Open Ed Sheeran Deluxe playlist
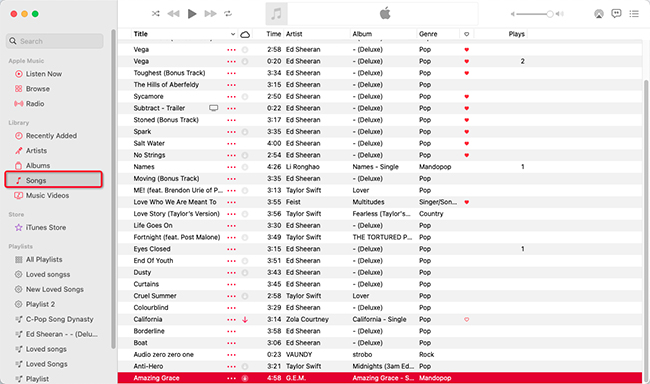 (61, 334)
